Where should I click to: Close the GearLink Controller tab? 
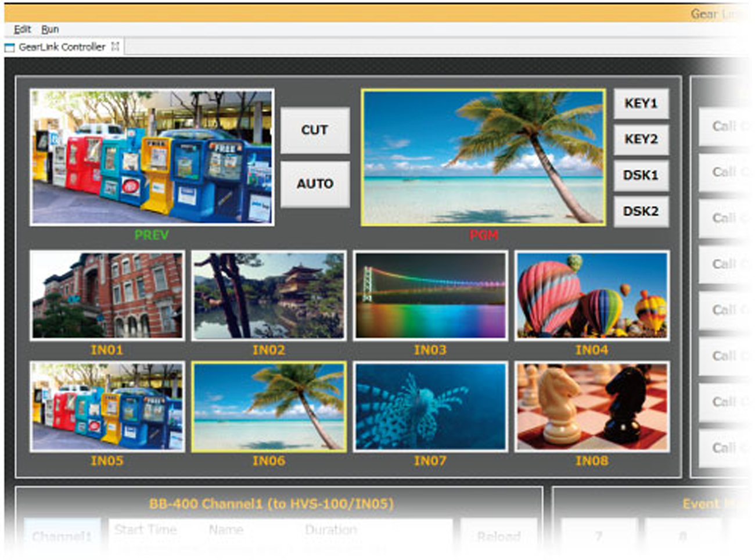click(115, 46)
